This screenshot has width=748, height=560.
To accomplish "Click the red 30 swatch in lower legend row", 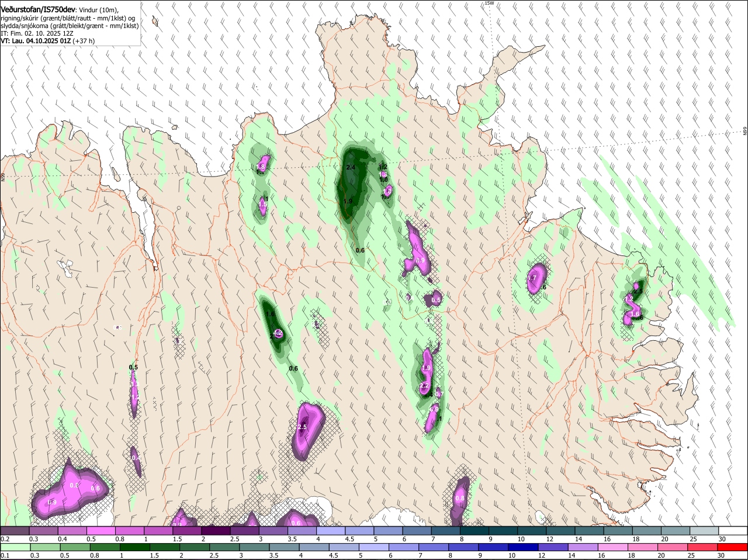I will pyautogui.click(x=732, y=547).
